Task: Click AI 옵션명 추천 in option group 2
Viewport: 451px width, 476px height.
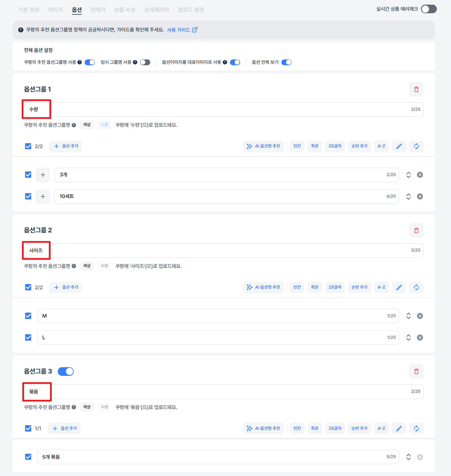Action: (263, 287)
